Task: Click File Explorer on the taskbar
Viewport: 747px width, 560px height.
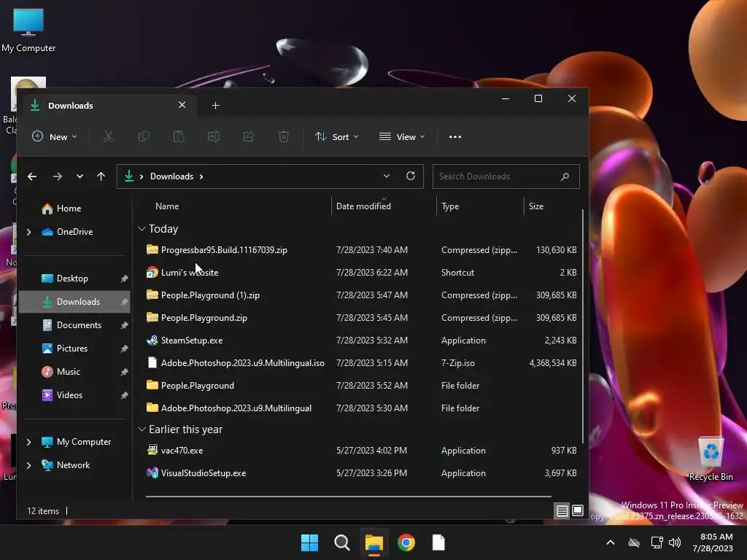Action: coord(374,542)
